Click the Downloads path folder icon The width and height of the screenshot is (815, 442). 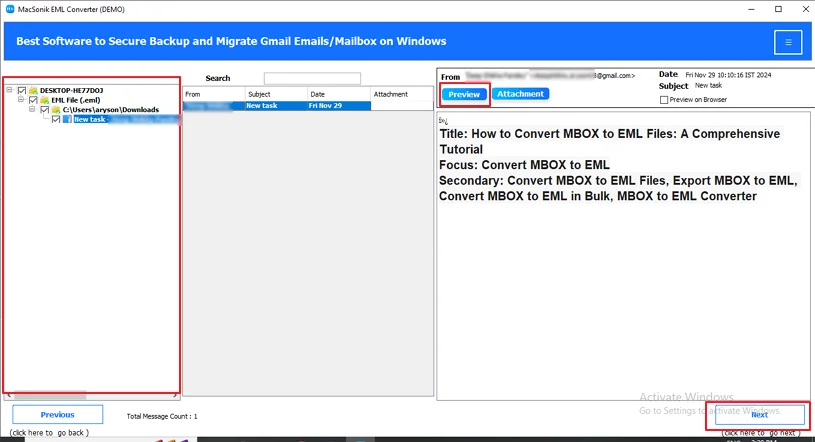tap(56, 110)
